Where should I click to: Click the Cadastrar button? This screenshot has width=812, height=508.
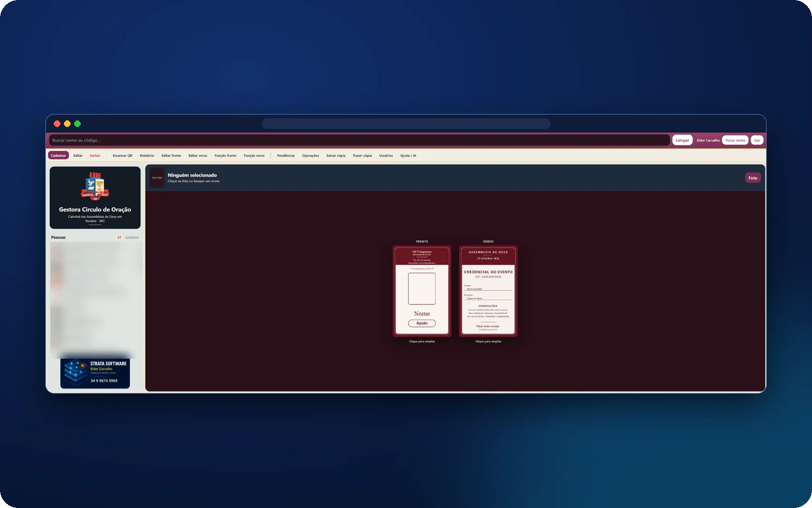point(58,155)
